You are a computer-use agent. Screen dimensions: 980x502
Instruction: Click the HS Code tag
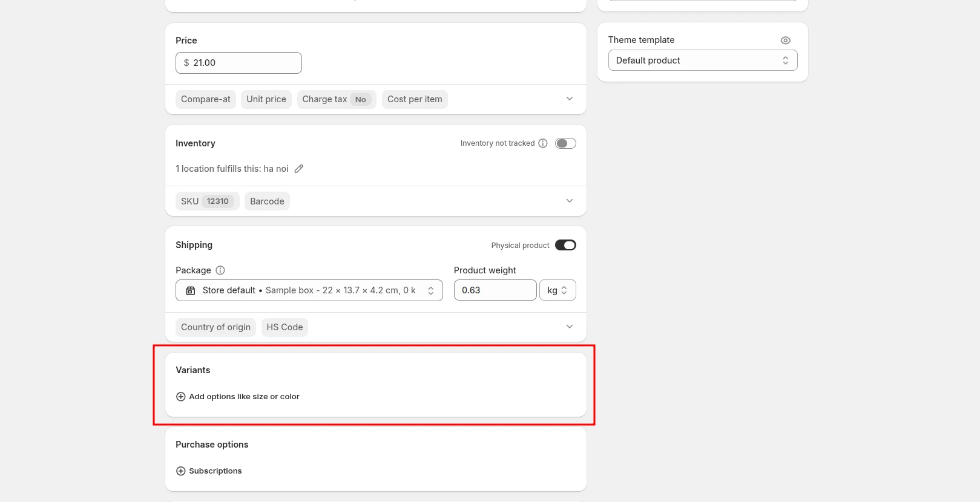click(x=284, y=327)
